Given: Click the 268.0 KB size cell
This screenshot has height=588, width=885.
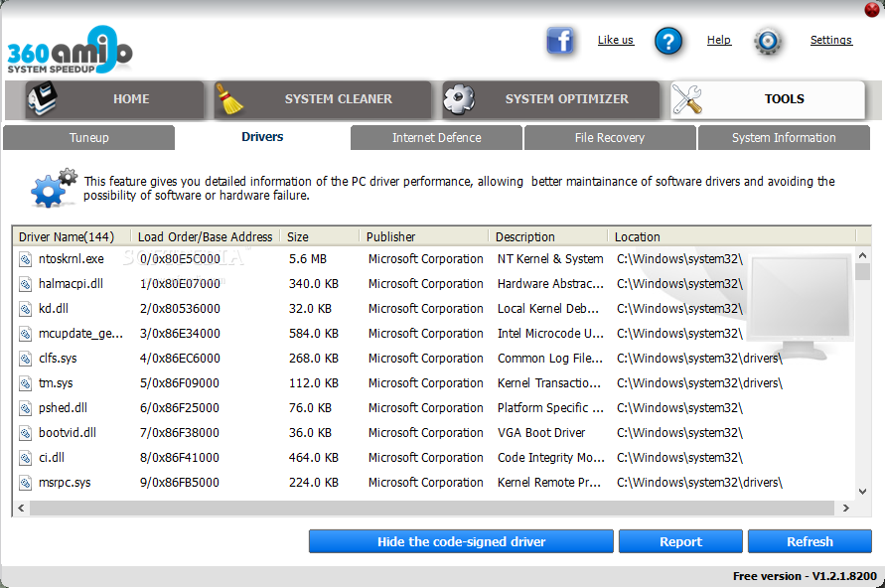Looking at the screenshot, I should [313, 359].
